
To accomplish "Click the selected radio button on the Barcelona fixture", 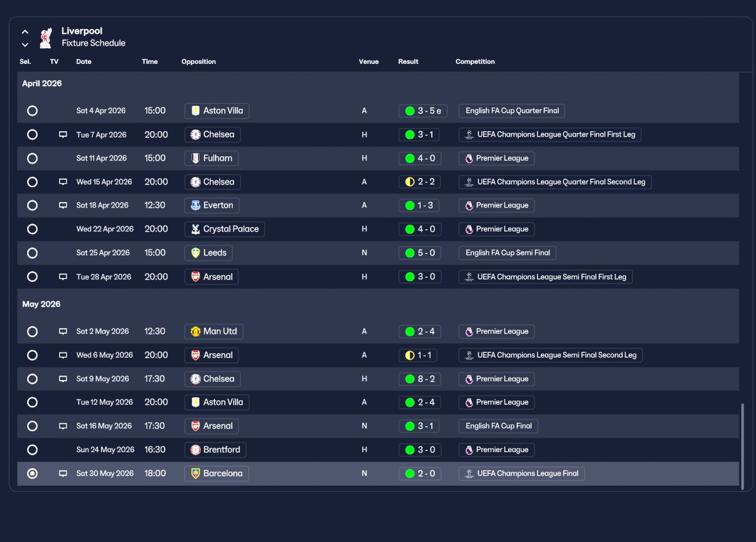I will (x=32, y=473).
